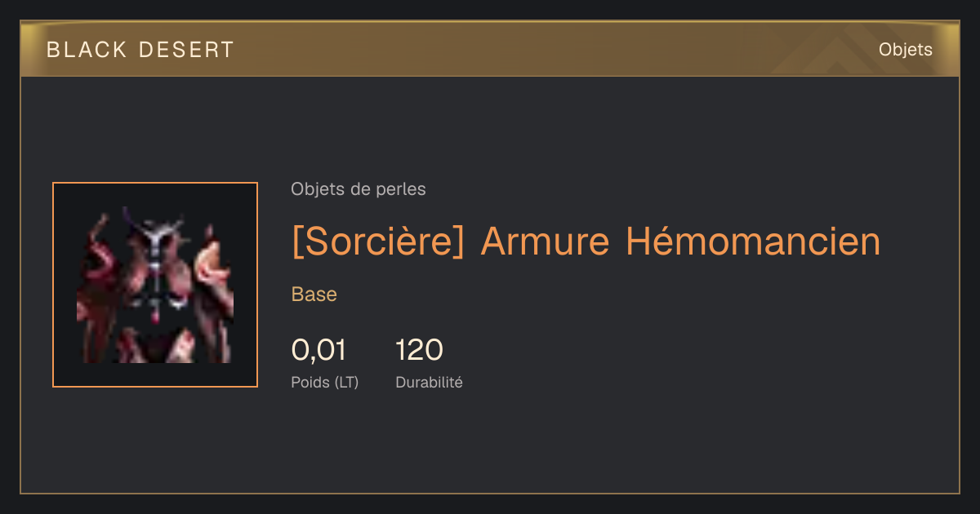Click the word Hémomancien in the item name
Image resolution: width=980 pixels, height=514 pixels.
point(754,241)
